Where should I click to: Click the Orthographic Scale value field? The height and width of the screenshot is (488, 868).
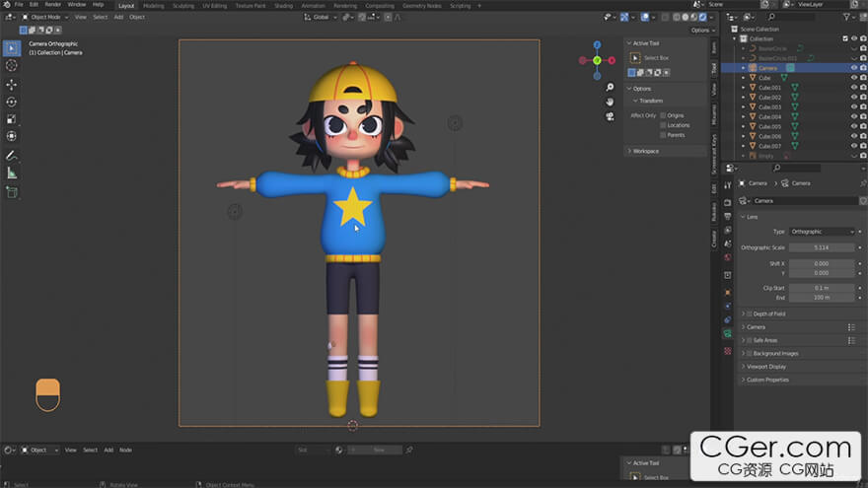[822, 247]
